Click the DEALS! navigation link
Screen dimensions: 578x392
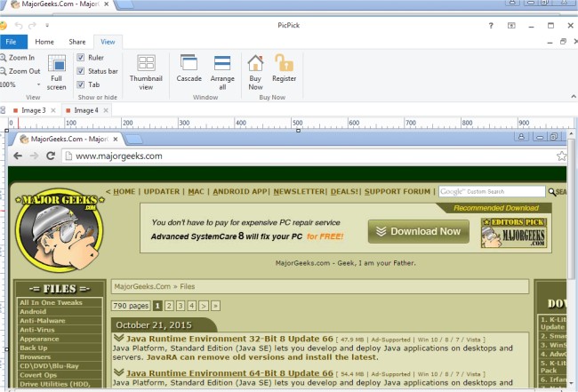point(345,192)
